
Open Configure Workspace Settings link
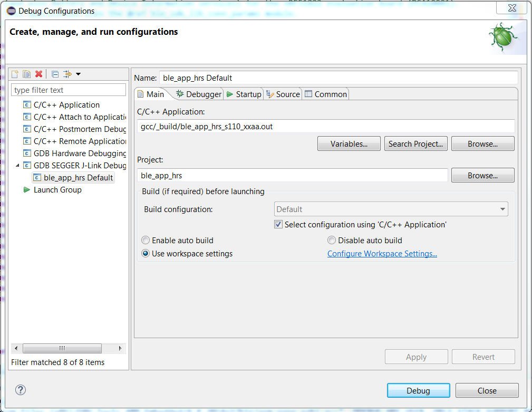382,254
